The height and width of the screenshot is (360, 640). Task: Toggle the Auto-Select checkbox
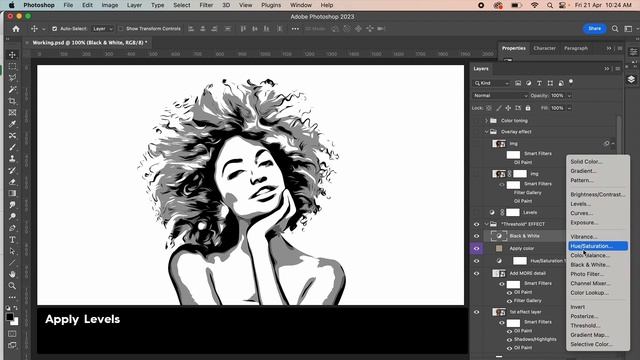[54, 29]
